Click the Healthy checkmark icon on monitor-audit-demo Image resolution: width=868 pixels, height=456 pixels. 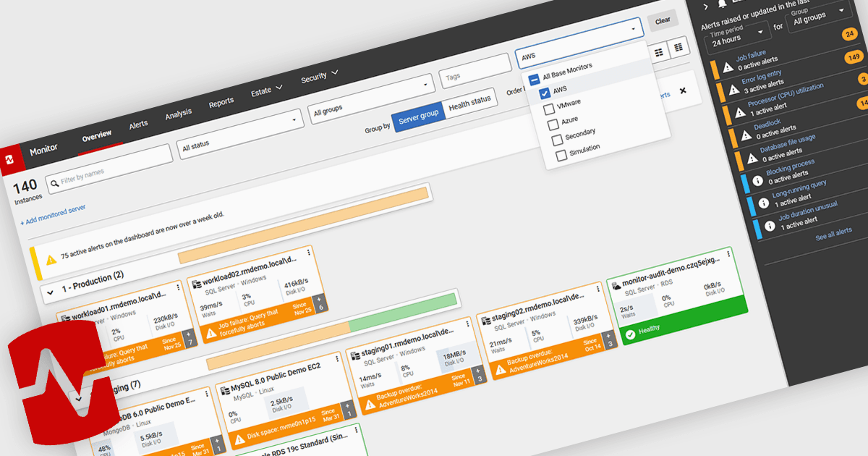[x=631, y=334]
